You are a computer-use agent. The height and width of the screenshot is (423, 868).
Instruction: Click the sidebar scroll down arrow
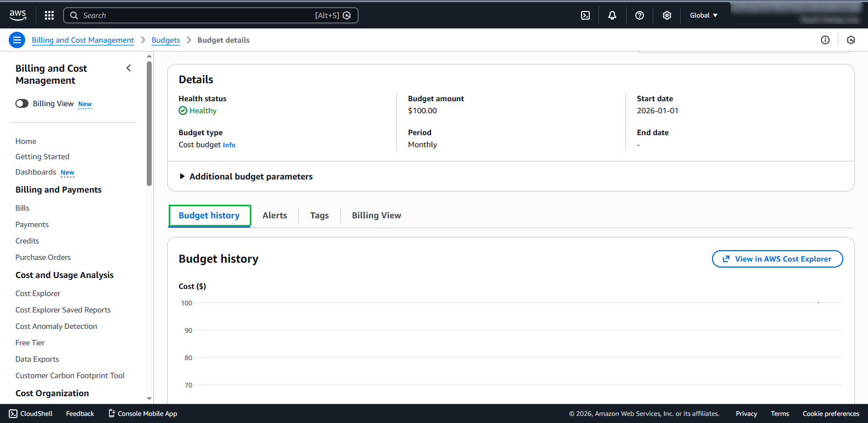(x=150, y=399)
